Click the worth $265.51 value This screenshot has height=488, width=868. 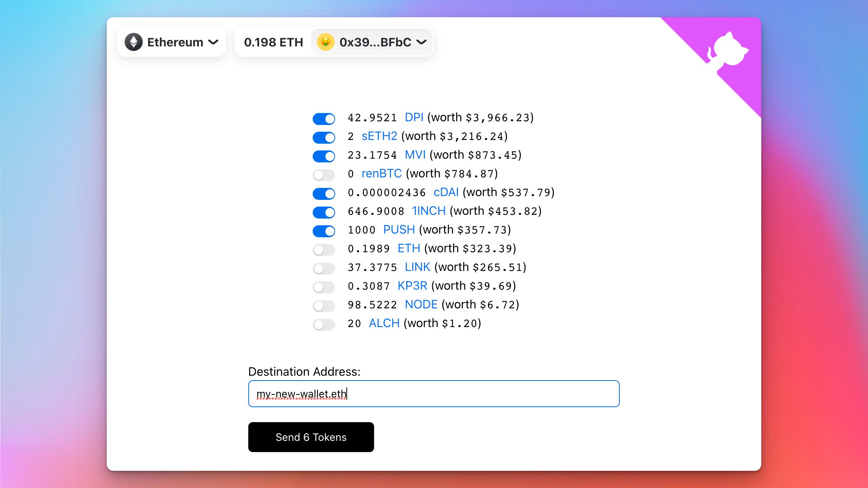(480, 267)
